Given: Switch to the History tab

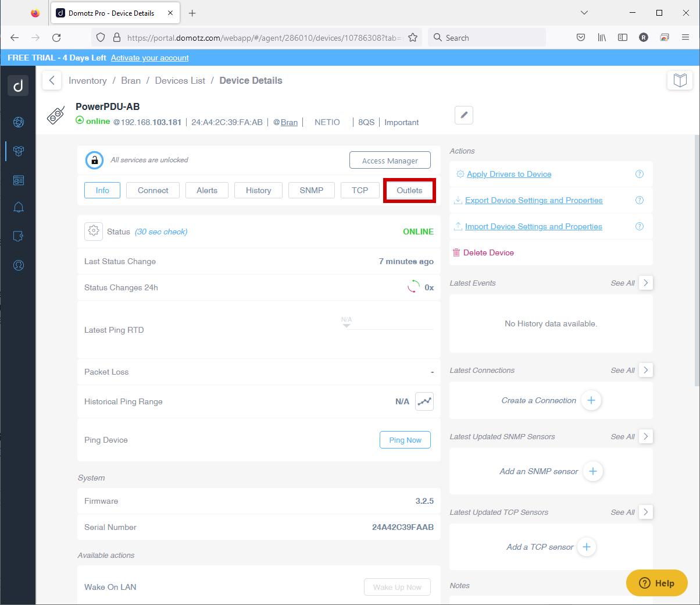Looking at the screenshot, I should pyautogui.click(x=258, y=190).
